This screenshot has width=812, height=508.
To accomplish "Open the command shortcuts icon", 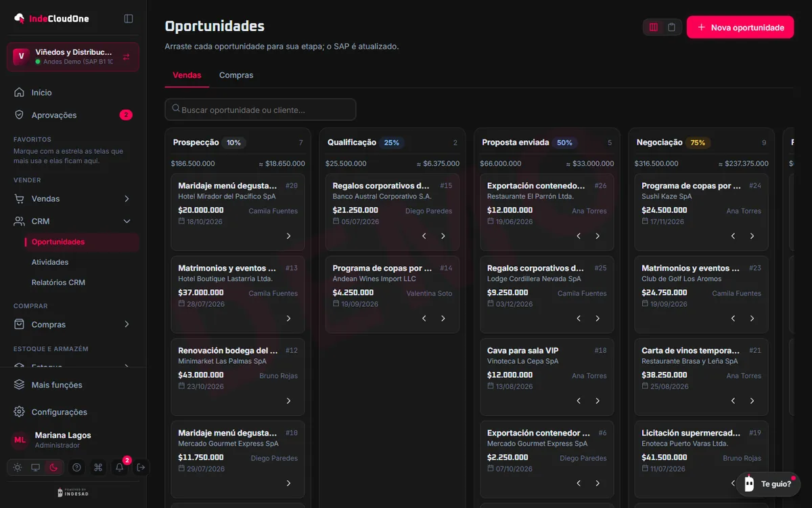I will point(98,467).
